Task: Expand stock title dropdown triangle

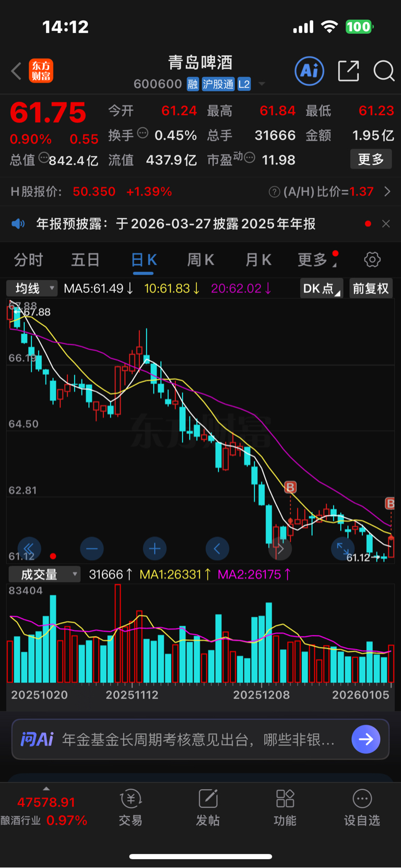Action: tap(262, 84)
